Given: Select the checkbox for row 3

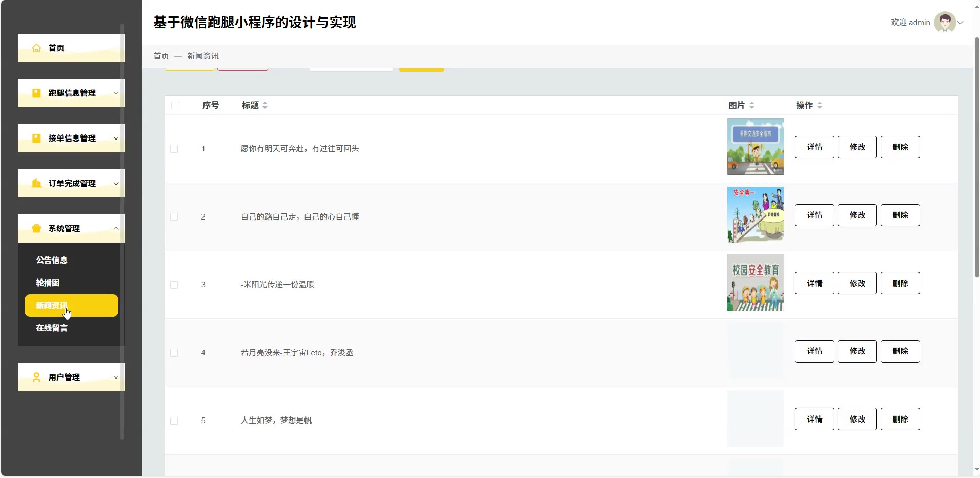Looking at the screenshot, I should 174,285.
